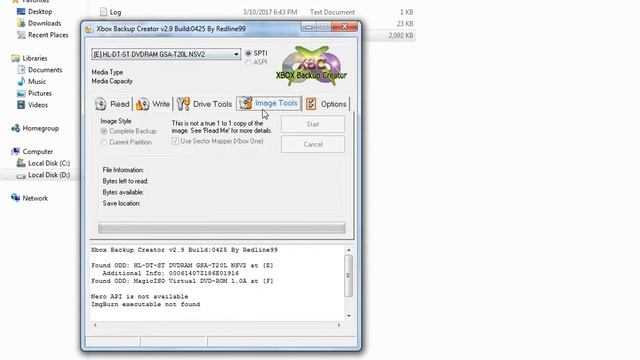Click log vertical scrollbar thumb
Image resolution: width=640 pixels, height=360 pixels.
point(349,276)
